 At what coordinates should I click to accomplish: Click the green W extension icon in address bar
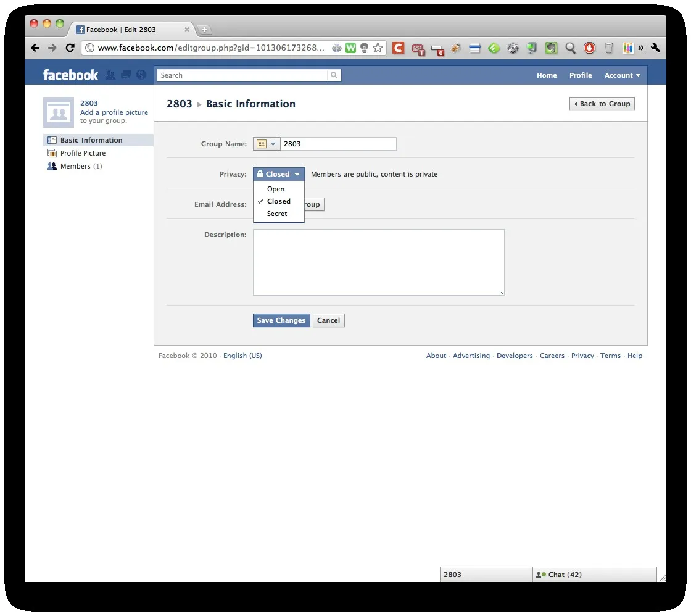[350, 48]
